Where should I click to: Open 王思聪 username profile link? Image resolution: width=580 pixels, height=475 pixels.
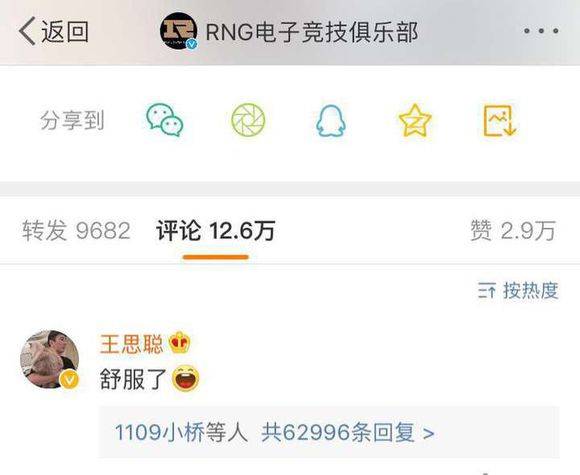click(x=131, y=344)
